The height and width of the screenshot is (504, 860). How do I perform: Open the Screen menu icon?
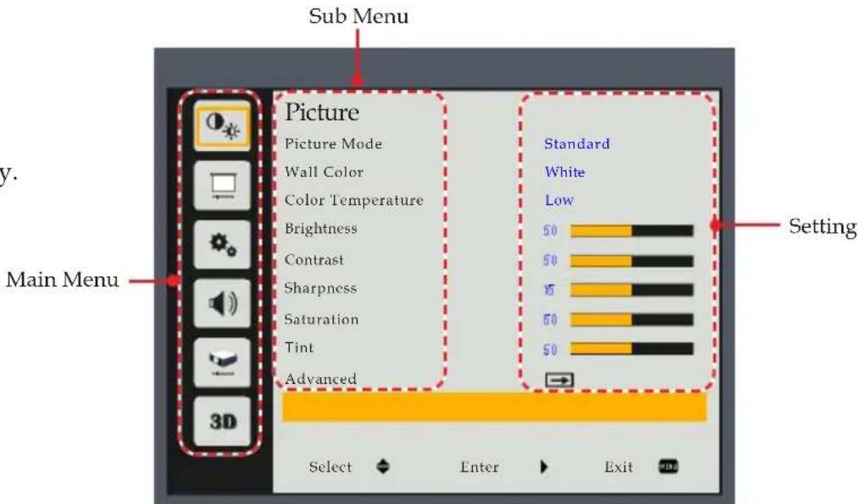coord(222,186)
